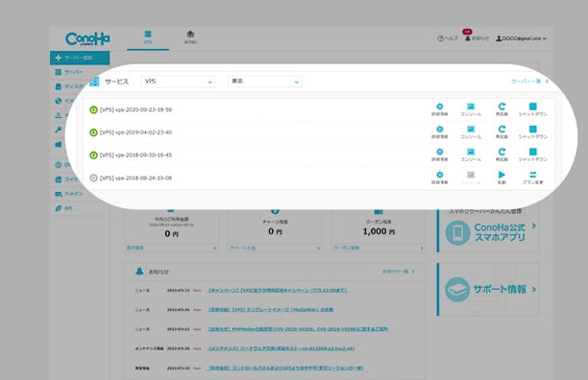Click the 1,000 yen coupon balance

pos(379,231)
